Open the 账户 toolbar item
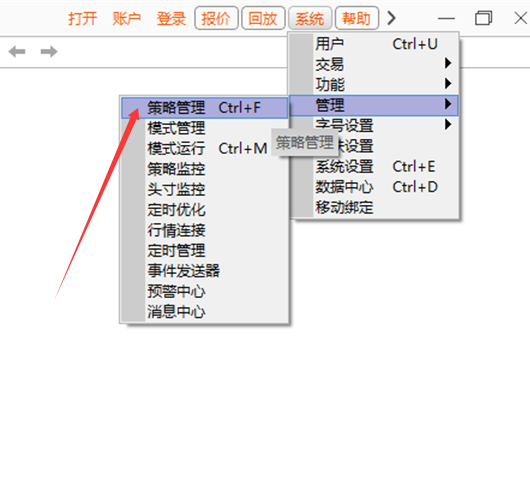The image size is (530, 486). (126, 18)
